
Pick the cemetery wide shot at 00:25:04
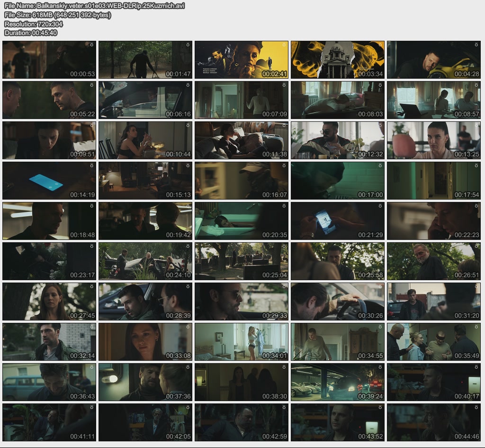(242, 261)
